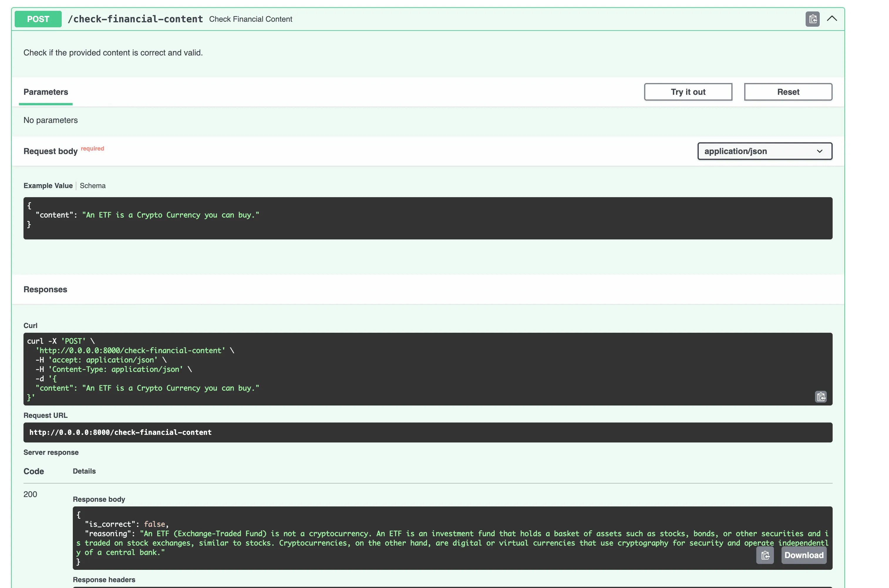Image resolution: width=889 pixels, height=588 pixels.
Task: Collapse the check-financial-content operation
Action: 831,18
